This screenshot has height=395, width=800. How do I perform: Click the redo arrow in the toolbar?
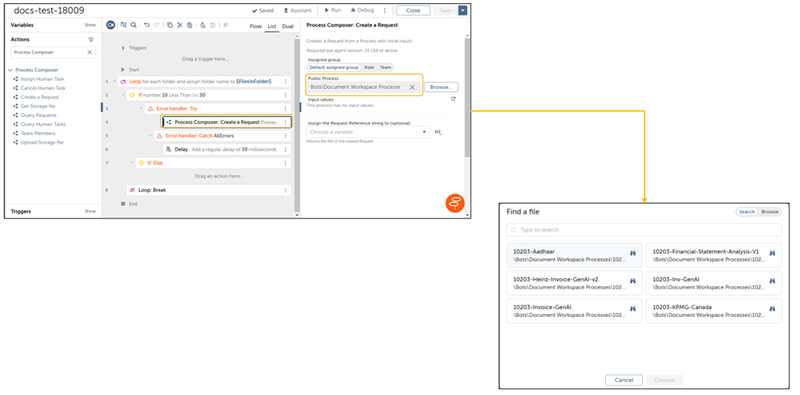tap(157, 24)
